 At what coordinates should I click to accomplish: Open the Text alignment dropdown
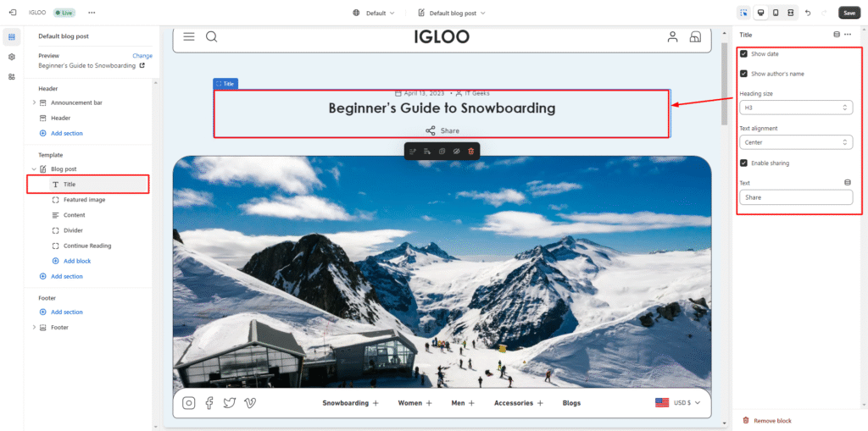point(795,142)
